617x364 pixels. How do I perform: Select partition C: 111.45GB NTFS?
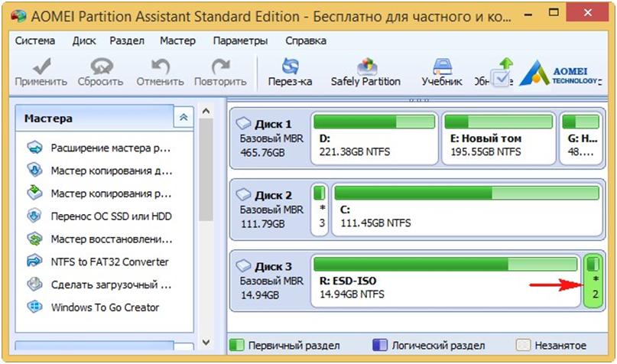[467, 210]
